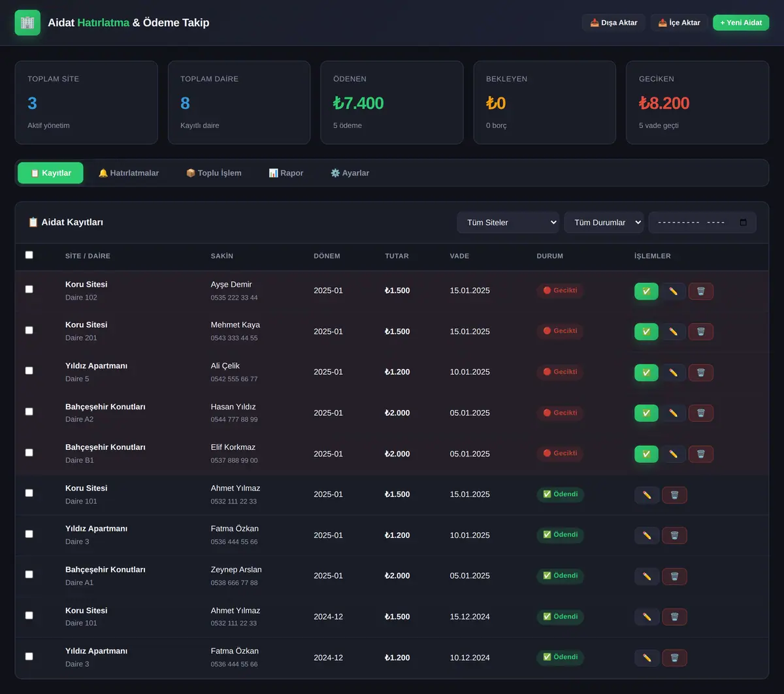Click the green building logo icon
This screenshot has height=694, width=784.
pyautogui.click(x=27, y=23)
